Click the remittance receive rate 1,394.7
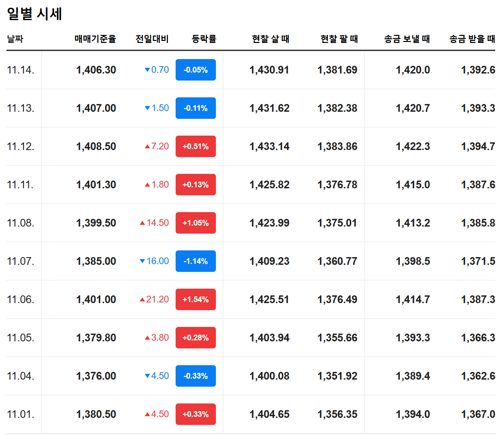504x436 pixels. (478, 146)
